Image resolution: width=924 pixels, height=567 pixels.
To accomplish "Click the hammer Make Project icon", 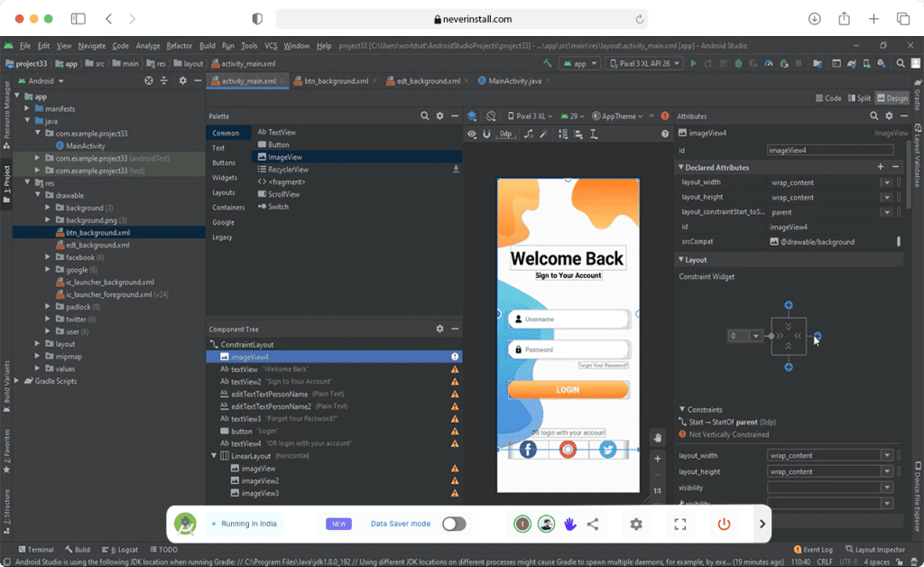I will pos(548,63).
